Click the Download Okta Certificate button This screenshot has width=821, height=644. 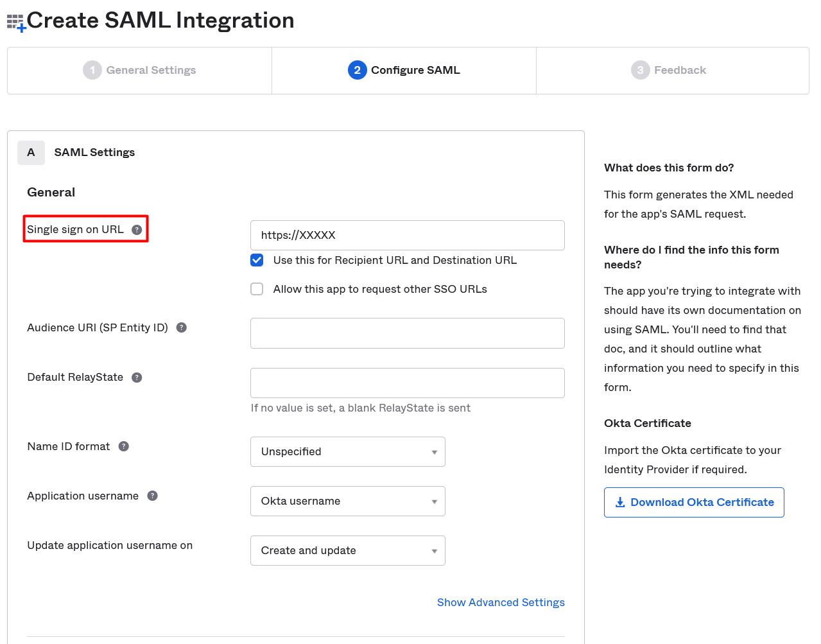694,502
